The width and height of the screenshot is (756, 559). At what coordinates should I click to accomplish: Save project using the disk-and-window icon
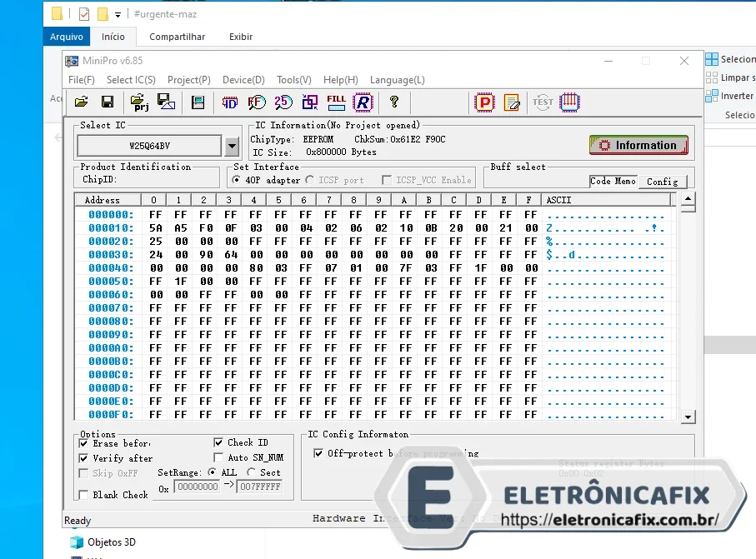[167, 102]
